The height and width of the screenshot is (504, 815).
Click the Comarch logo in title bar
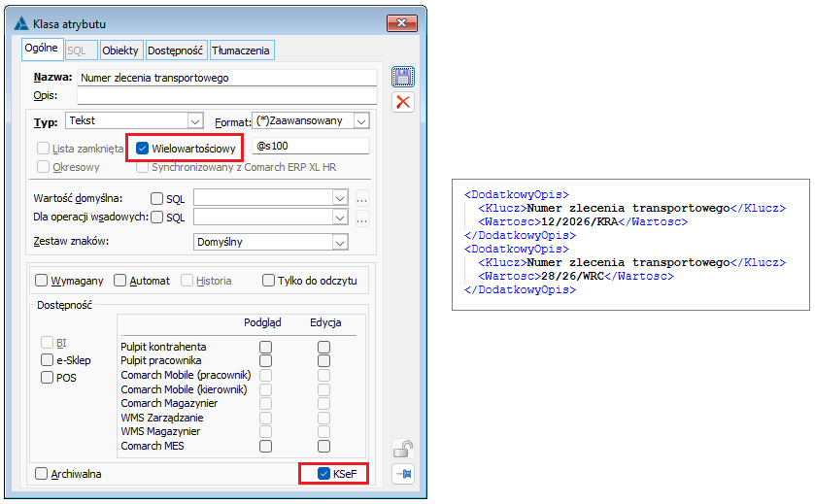tap(21, 24)
